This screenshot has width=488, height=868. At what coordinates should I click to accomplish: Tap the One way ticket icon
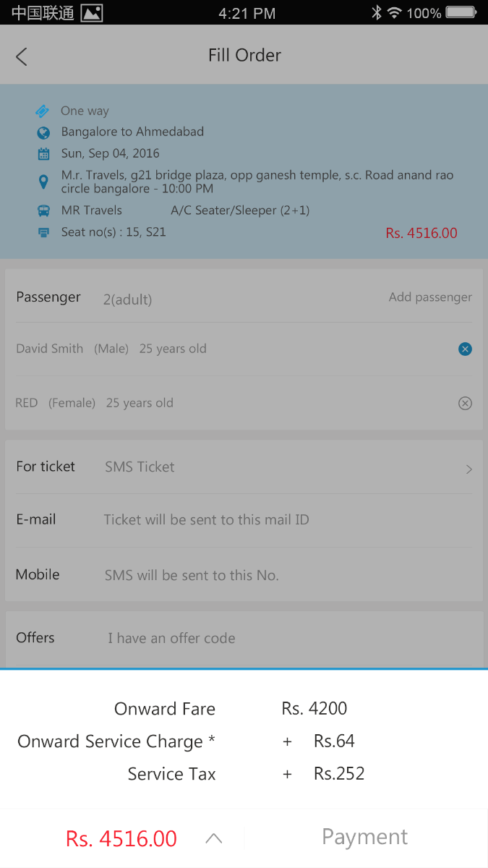[x=43, y=111]
